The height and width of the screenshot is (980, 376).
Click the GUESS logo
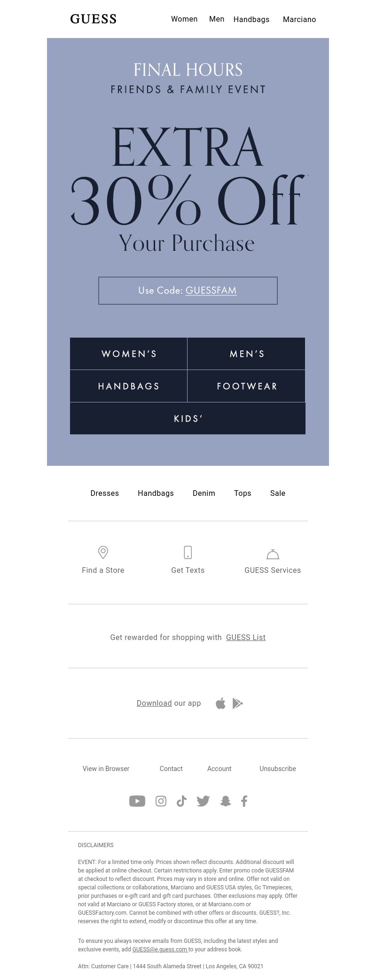[x=94, y=19]
